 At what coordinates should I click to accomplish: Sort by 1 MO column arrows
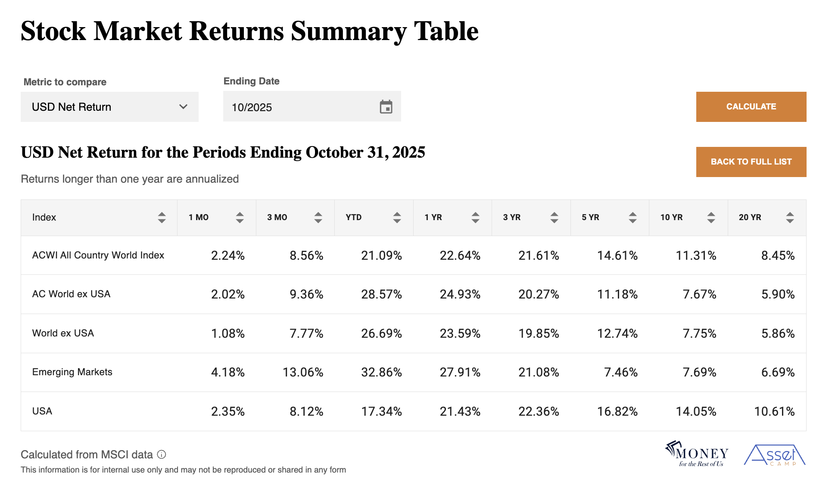240,218
